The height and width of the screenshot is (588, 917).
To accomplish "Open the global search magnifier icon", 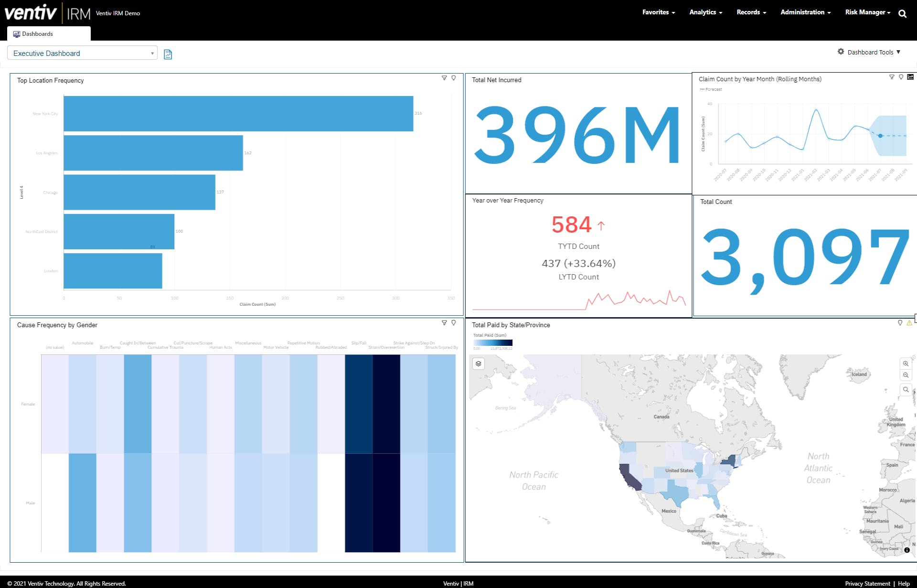I will (902, 13).
